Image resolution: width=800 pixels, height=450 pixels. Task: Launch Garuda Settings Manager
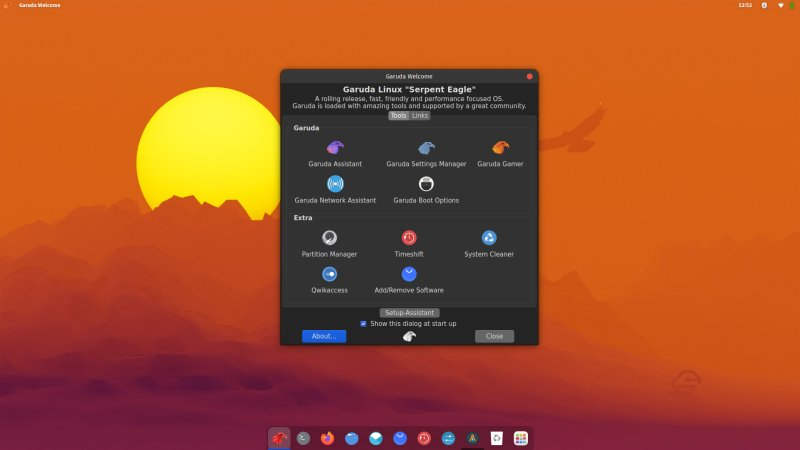pos(426,154)
